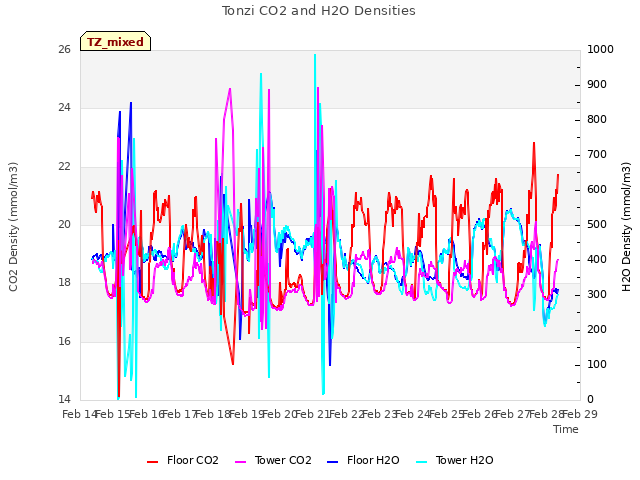Click the Time axis label
Screen dimensions: 640x480
pos(566,429)
